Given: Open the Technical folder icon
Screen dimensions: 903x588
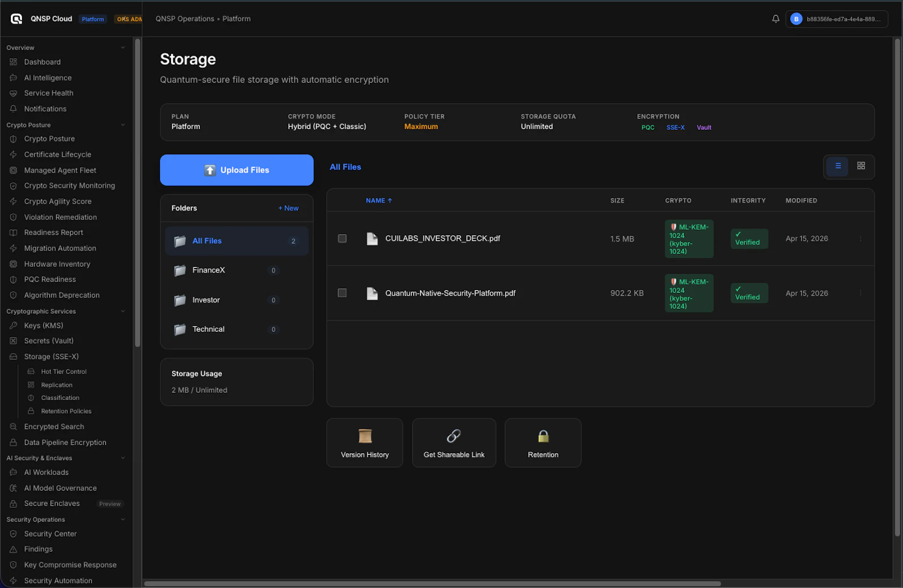Looking at the screenshot, I should (x=179, y=330).
